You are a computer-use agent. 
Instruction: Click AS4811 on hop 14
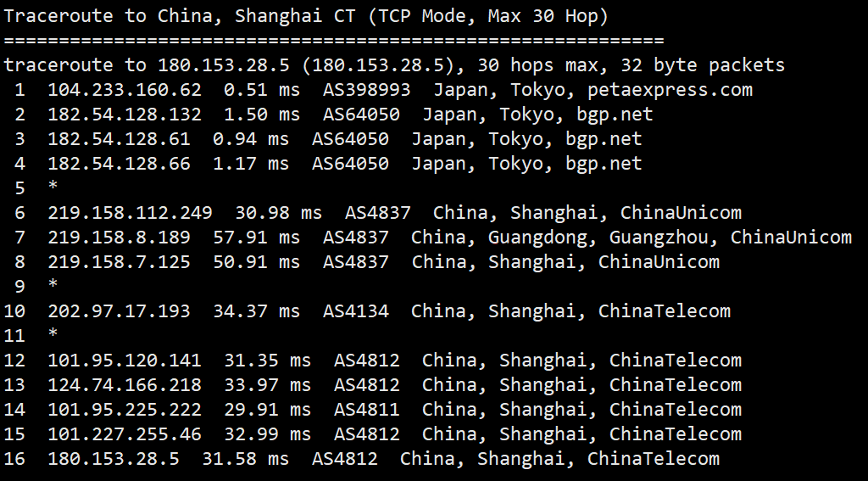click(x=366, y=409)
